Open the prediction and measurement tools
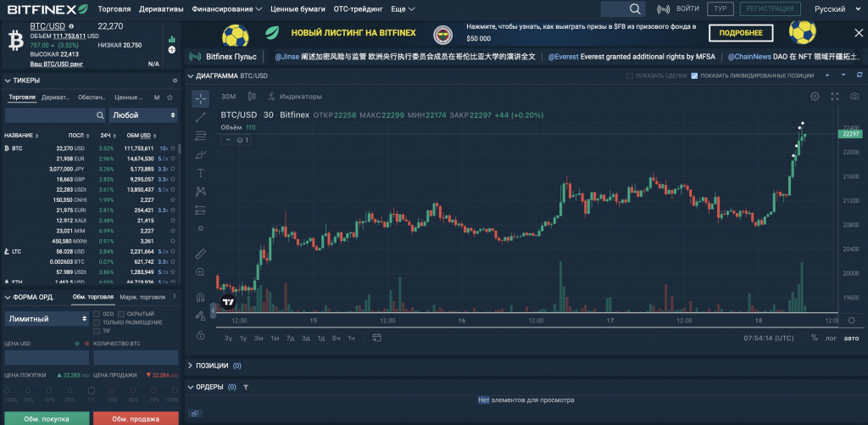868x425 pixels. coord(200,210)
